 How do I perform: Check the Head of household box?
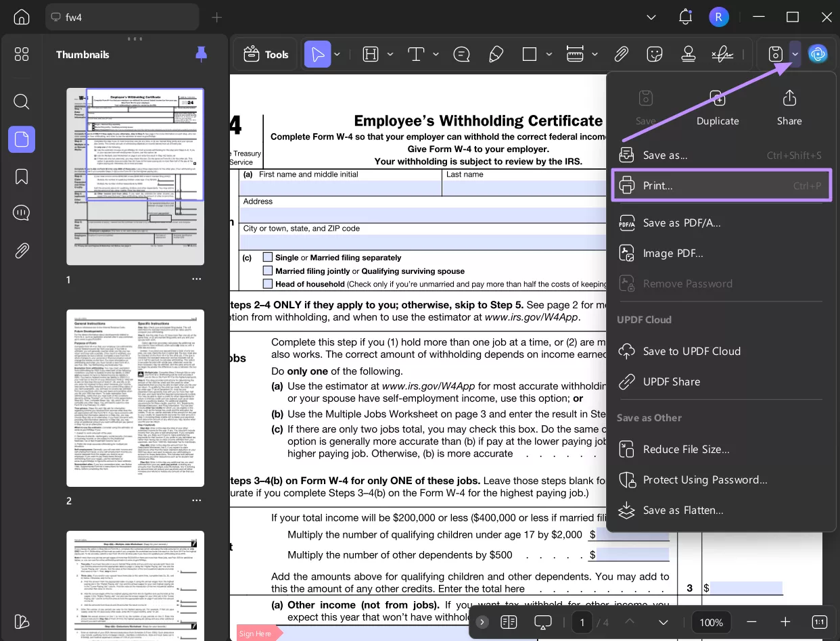[x=268, y=284]
